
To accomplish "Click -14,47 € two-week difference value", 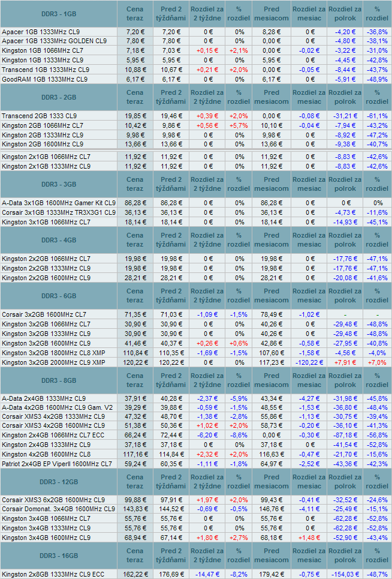I will (207, 575).
